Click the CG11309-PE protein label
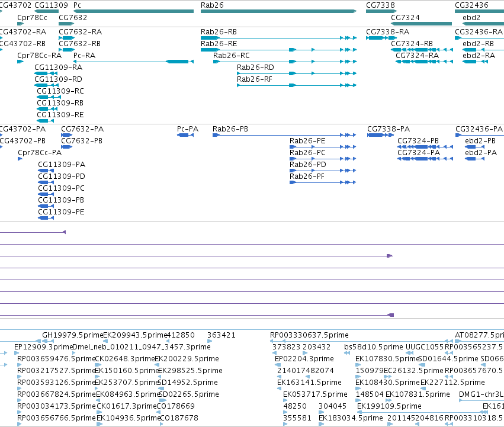The image size is (504, 427). (x=61, y=212)
